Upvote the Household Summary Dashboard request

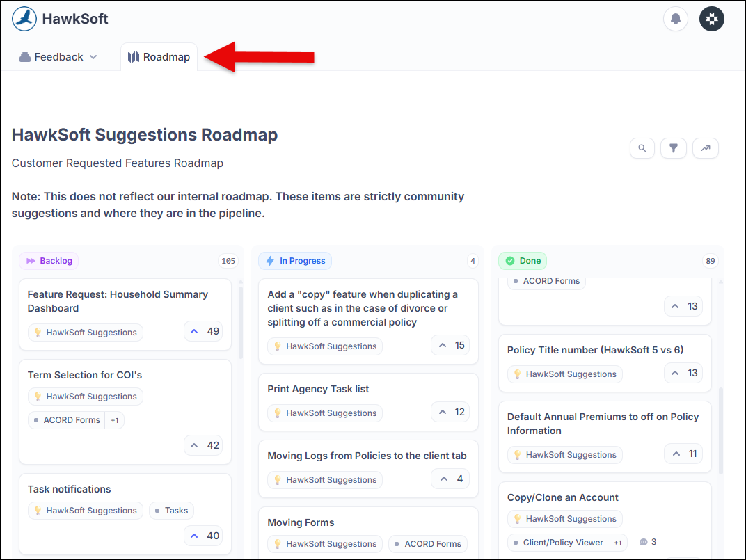(x=203, y=331)
